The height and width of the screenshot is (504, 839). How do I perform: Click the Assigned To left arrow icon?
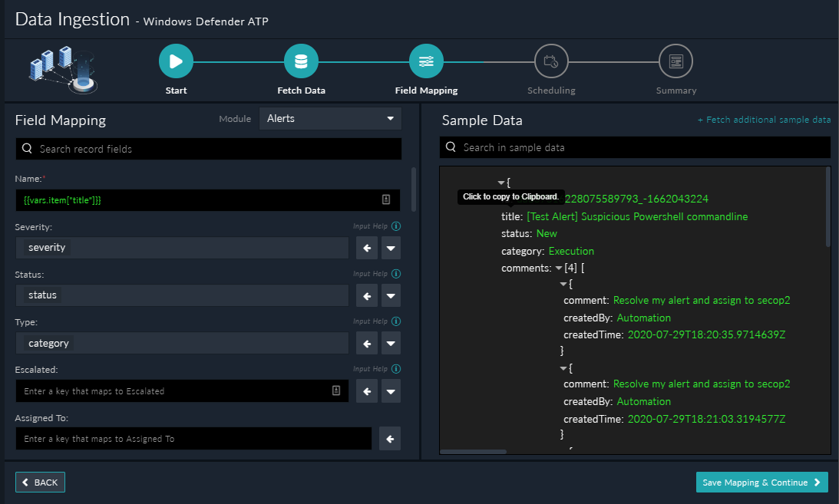click(390, 439)
